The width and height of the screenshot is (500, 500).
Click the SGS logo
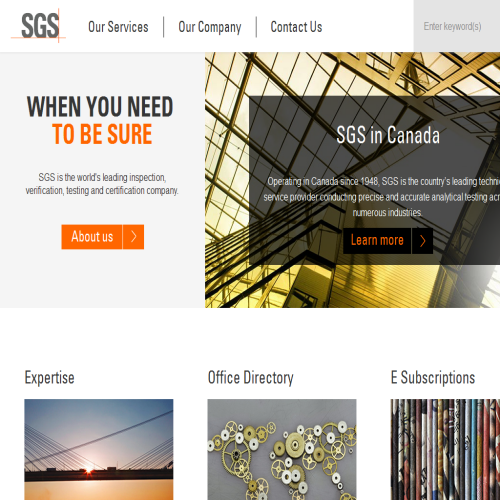coord(39,26)
